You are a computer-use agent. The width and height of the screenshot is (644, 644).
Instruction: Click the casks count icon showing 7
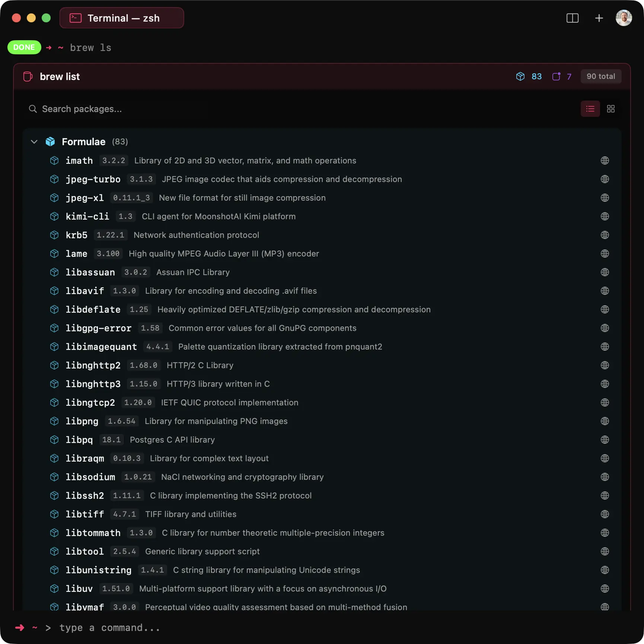coord(556,76)
